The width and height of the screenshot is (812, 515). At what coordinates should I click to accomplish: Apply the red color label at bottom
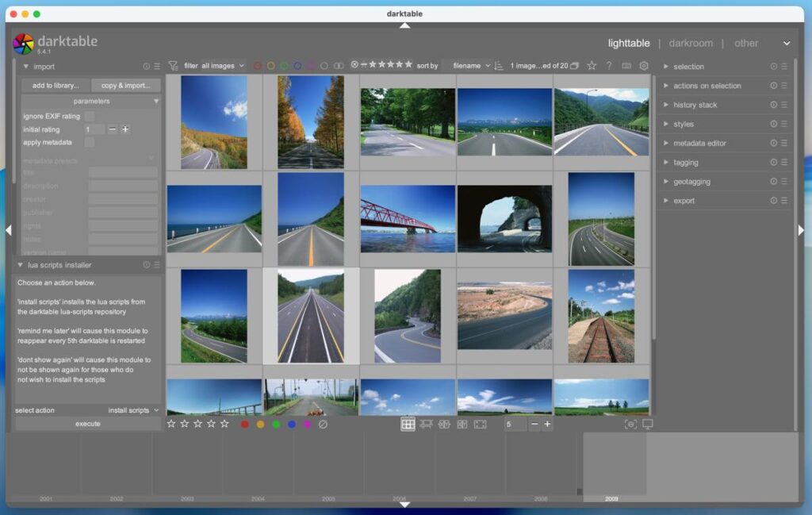click(x=245, y=425)
